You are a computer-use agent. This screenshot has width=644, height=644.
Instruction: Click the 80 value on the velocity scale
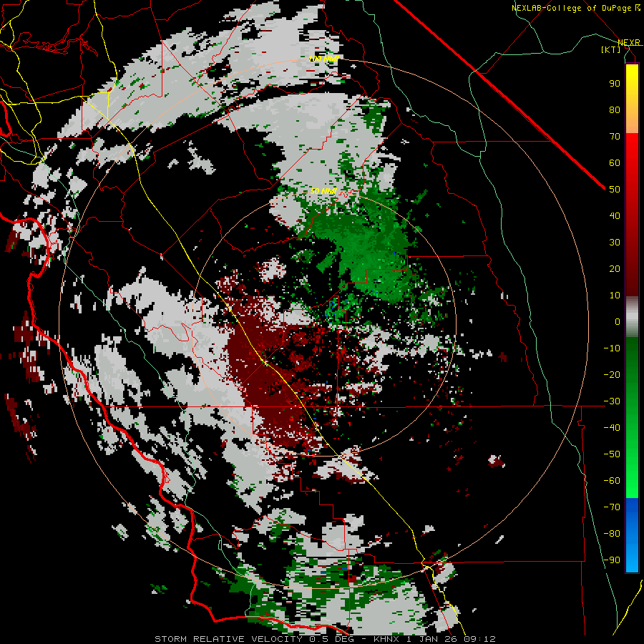[615, 109]
